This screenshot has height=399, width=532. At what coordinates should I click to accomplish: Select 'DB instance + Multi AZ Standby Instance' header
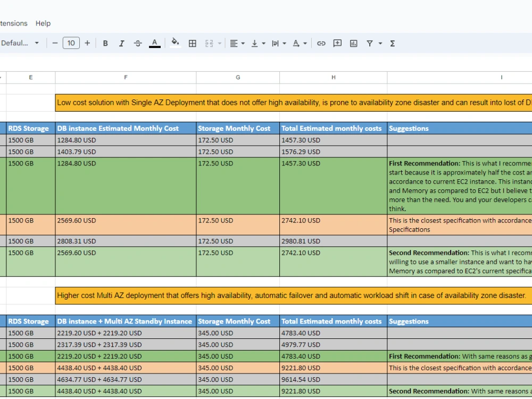click(126, 321)
